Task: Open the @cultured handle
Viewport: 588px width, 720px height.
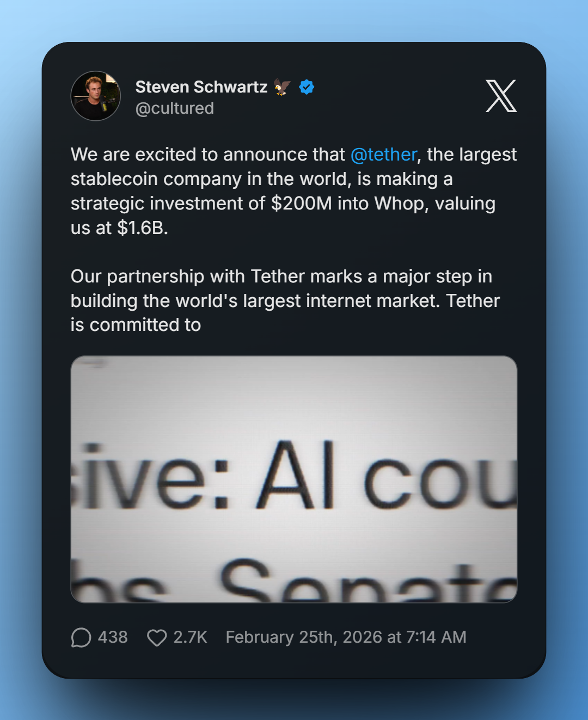Action: pos(175,108)
